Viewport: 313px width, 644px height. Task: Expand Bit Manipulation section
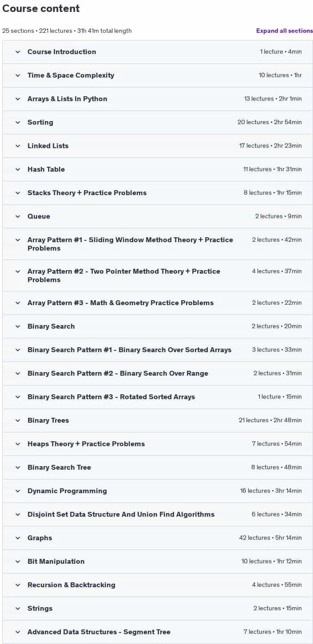tap(158, 562)
